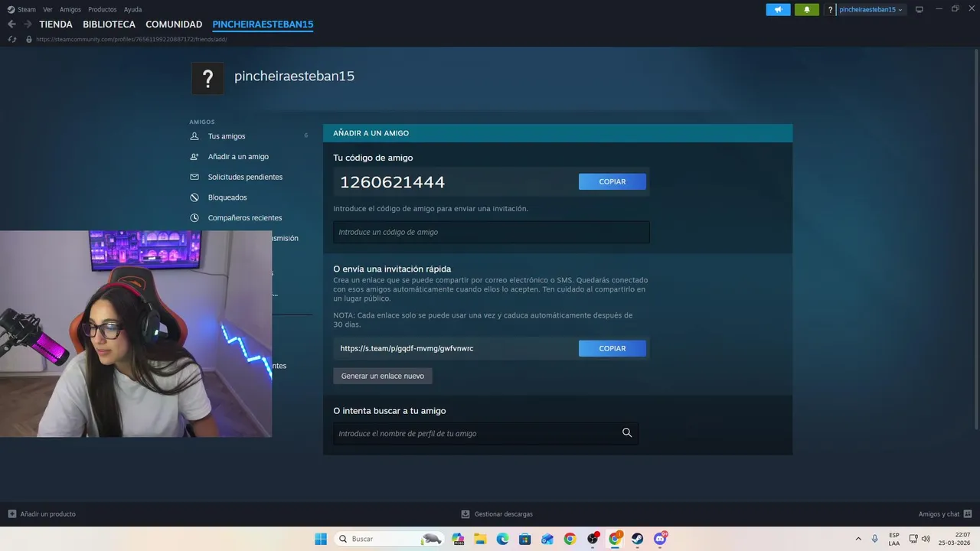Click the s.team invite link text
The height and width of the screenshot is (551, 980).
click(407, 348)
